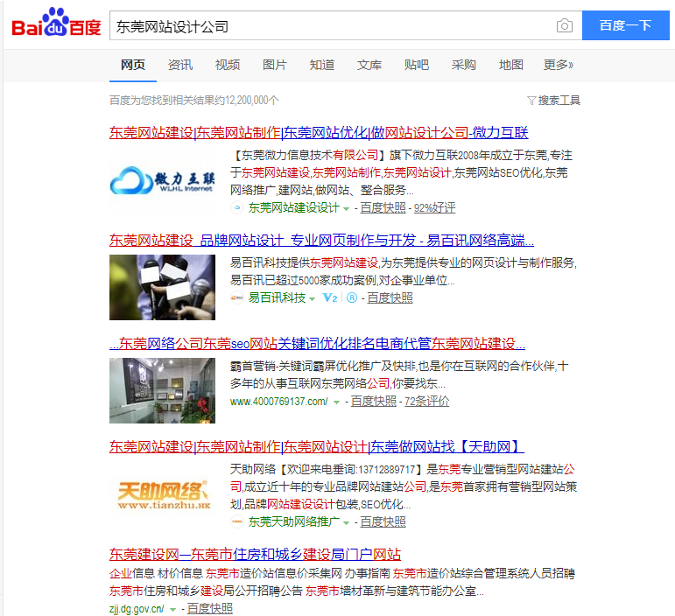The height and width of the screenshot is (616, 675).
Task: Expand dropdown arrow next to 易百讯科技
Action: [x=312, y=299]
